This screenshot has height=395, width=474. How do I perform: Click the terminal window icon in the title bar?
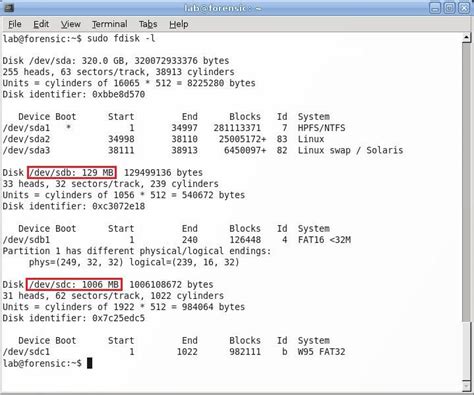(x=9, y=7)
